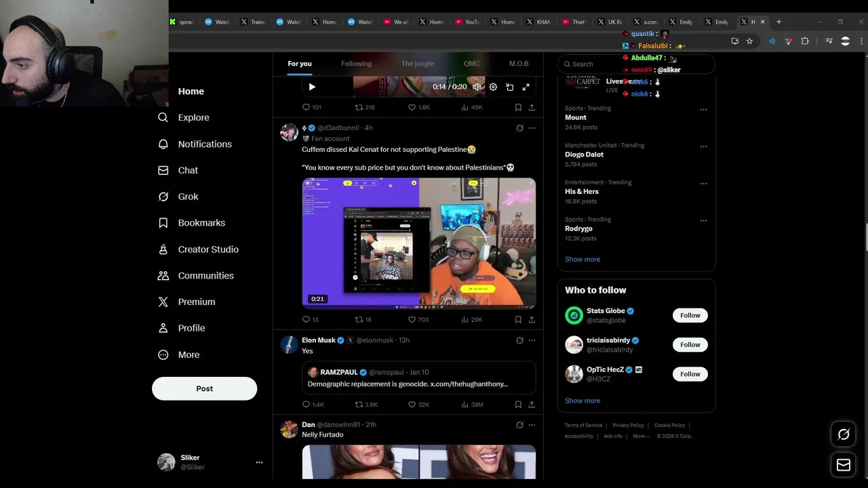The height and width of the screenshot is (488, 868).
Task: Follow triciaisabirdy
Action: 690,344
